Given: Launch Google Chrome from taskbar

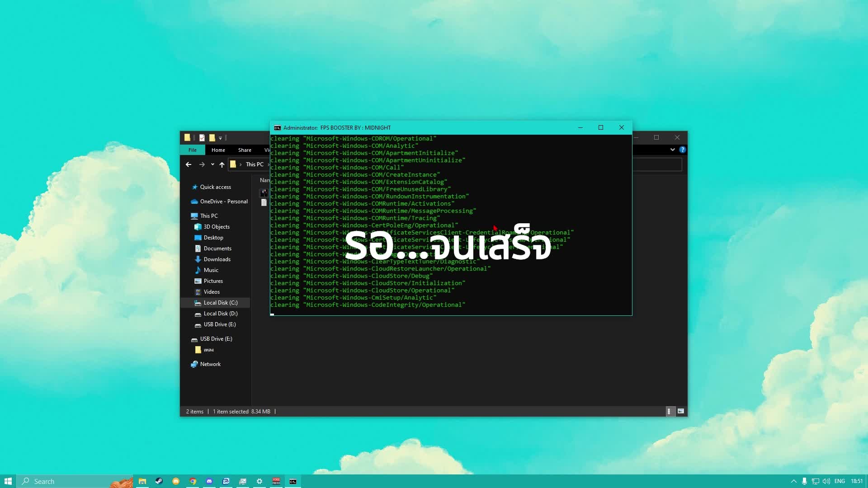Looking at the screenshot, I should 193,481.
